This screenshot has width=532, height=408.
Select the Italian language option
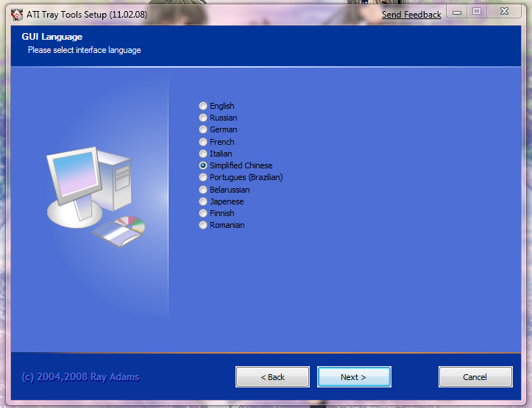[x=216, y=154]
